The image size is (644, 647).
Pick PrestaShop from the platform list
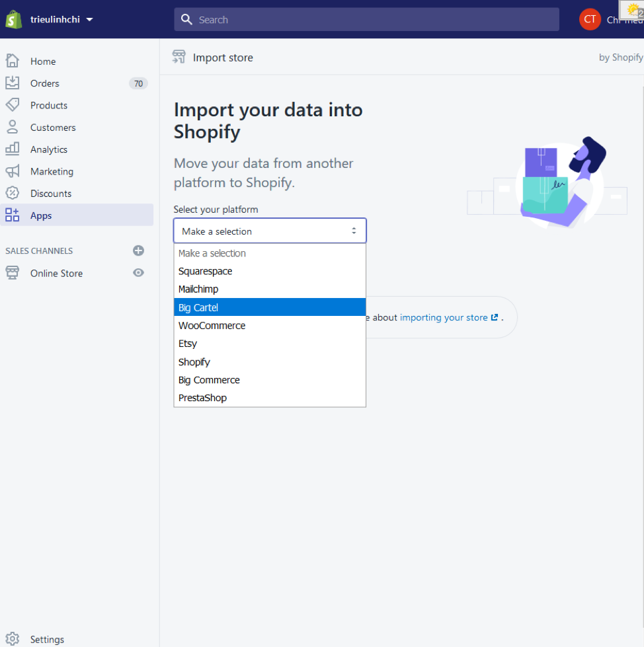coord(270,398)
